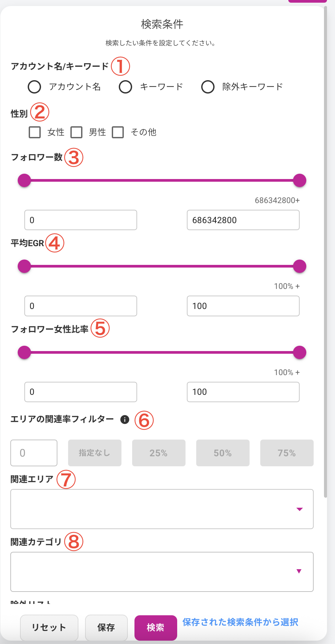Enable the その他 gender checkbox

coord(118,132)
